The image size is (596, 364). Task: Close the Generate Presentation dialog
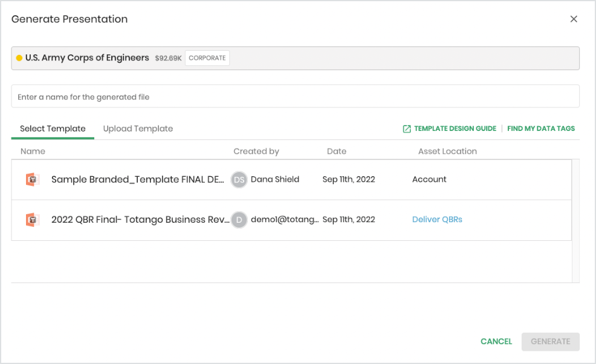(x=574, y=19)
